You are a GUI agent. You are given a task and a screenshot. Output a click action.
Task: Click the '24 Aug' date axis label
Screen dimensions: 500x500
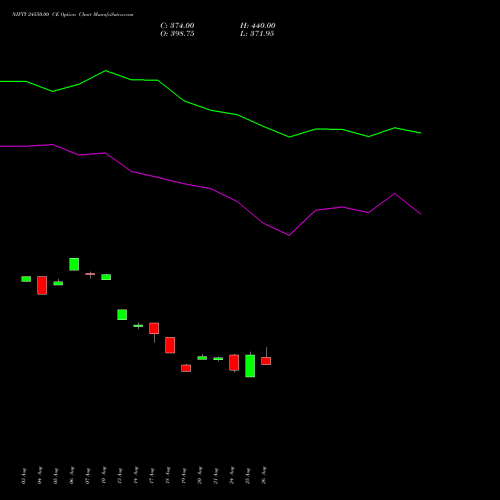tap(232, 475)
